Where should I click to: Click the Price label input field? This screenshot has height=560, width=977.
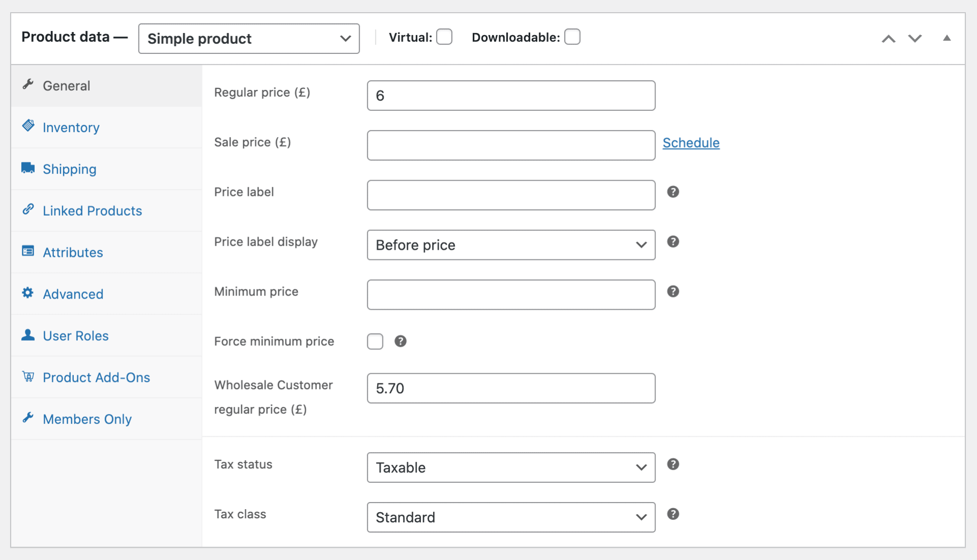pos(511,195)
